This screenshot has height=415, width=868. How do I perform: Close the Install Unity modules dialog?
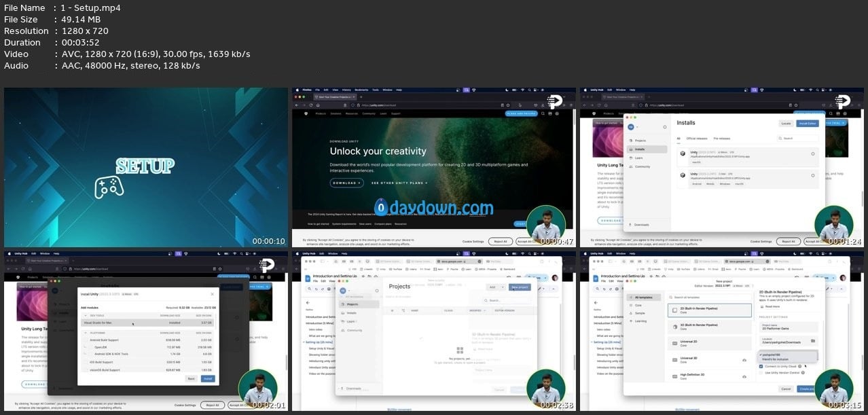pos(212,294)
